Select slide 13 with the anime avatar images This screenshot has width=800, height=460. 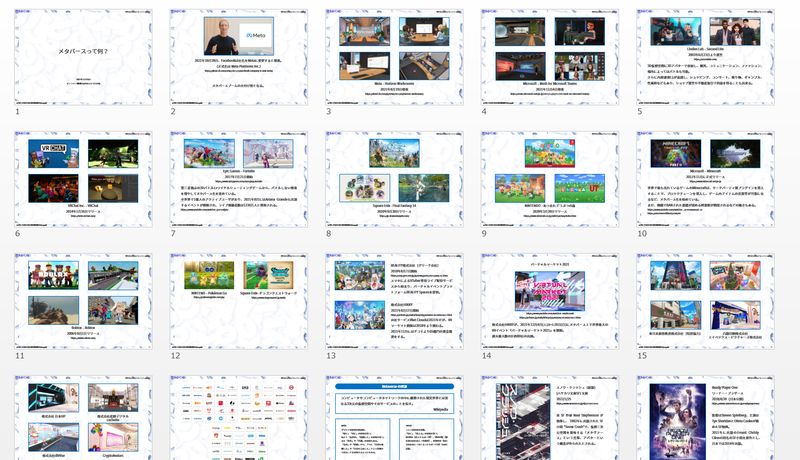[394, 301]
